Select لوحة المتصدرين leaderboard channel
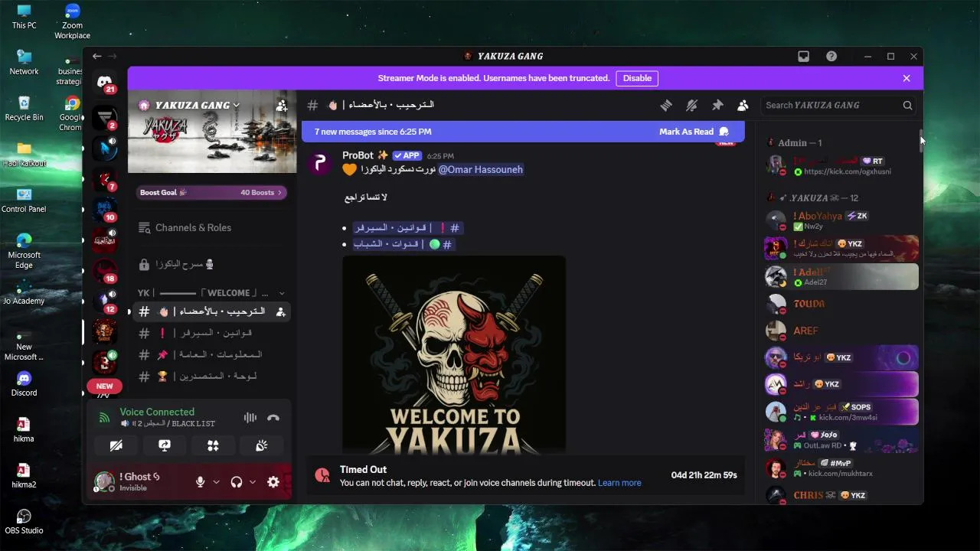Viewport: 980px width, 551px height. [212, 377]
